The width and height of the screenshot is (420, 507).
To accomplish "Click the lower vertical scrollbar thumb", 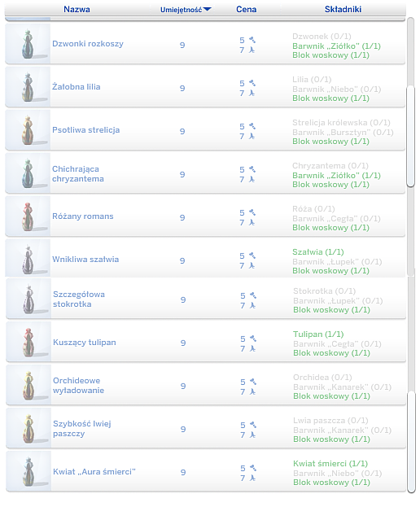I will pyautogui.click(x=411, y=442).
